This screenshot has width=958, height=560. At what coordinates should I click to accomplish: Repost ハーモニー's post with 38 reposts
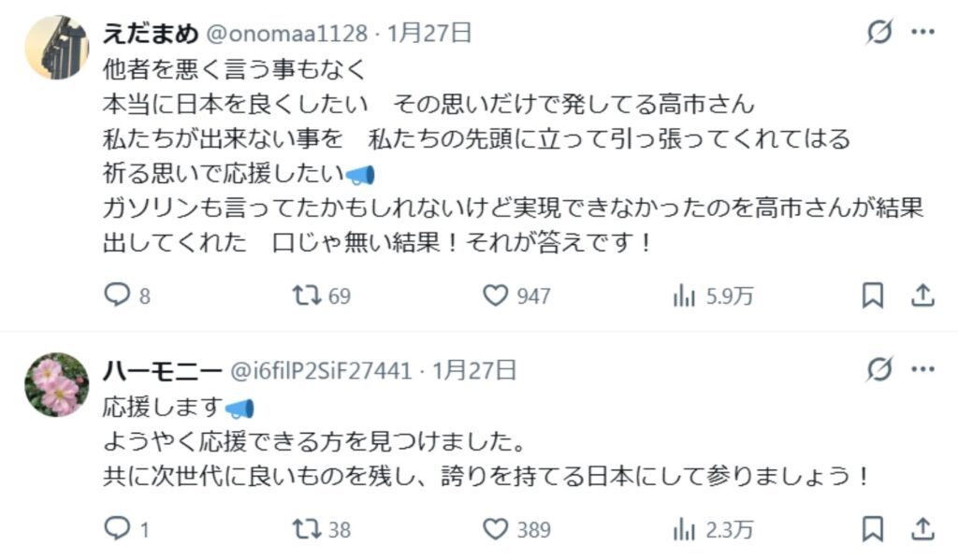pos(306,529)
